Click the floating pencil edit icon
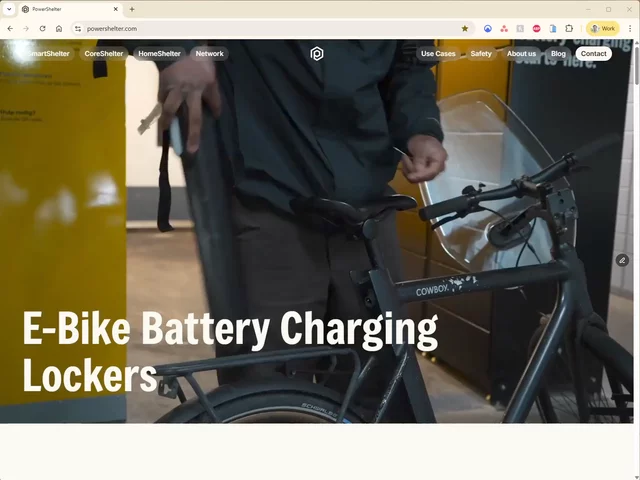The image size is (640, 480). click(x=622, y=260)
